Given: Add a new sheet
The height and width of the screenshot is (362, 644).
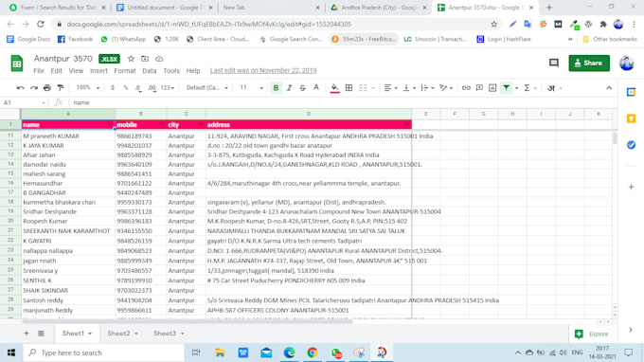Looking at the screenshot, I should pyautogui.click(x=27, y=334).
